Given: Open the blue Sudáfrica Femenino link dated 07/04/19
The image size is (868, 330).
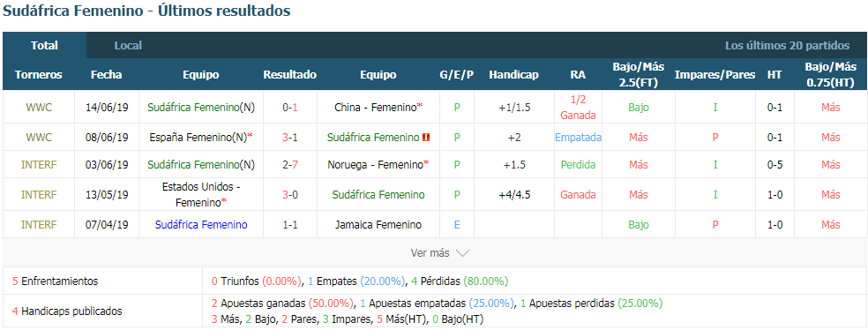Looking at the screenshot, I should click(x=201, y=225).
